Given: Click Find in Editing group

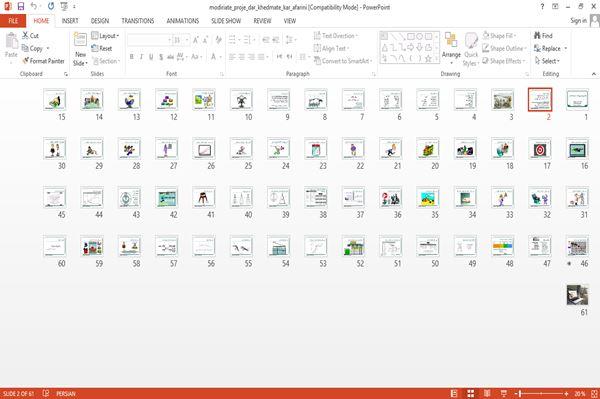Looking at the screenshot, I should (x=543, y=36).
